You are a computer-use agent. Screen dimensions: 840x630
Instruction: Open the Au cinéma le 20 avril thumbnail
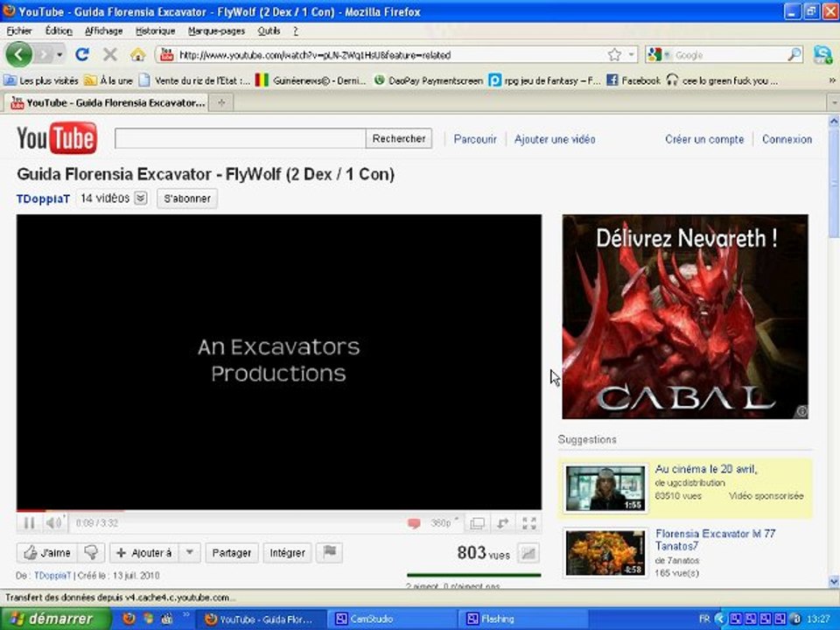tap(605, 488)
